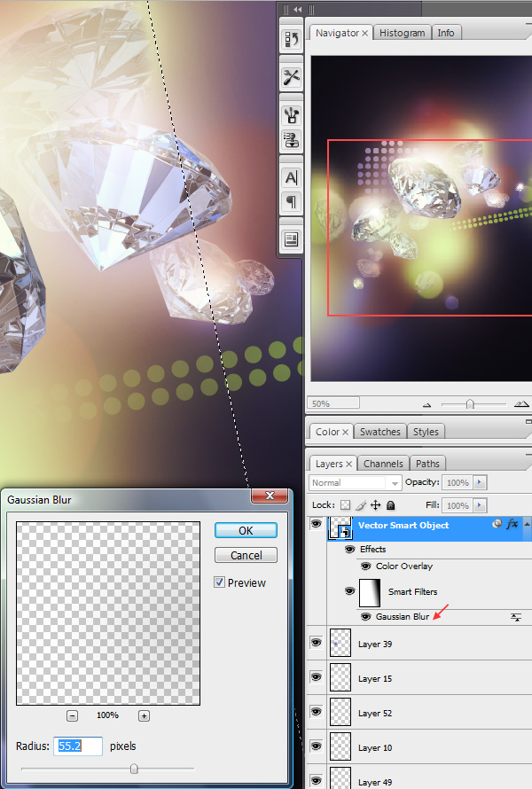
Task: Zoom in the Gaussian Blur preview
Action: click(x=144, y=715)
